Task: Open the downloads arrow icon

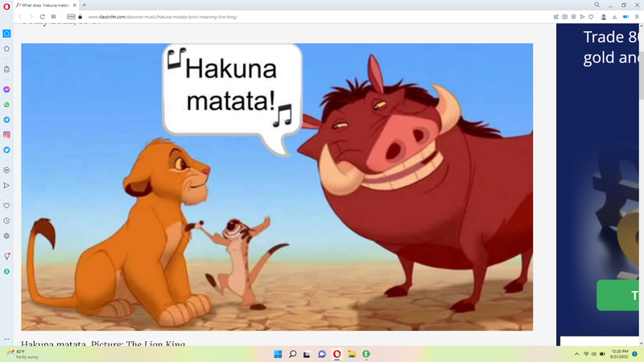Action: tap(614, 17)
